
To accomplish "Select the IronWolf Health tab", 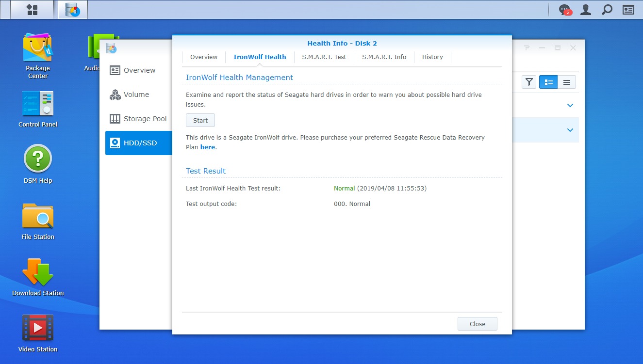I will click(x=260, y=57).
